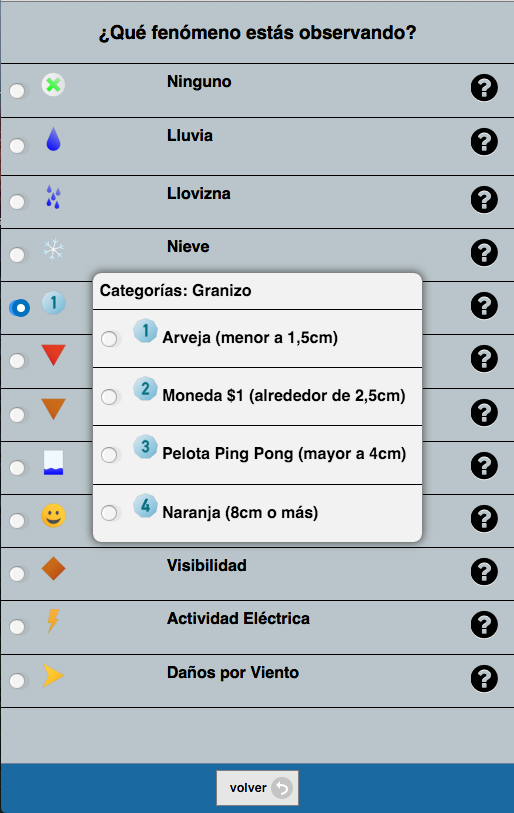Click the orange lightning bolt icon

[x=53, y=621]
